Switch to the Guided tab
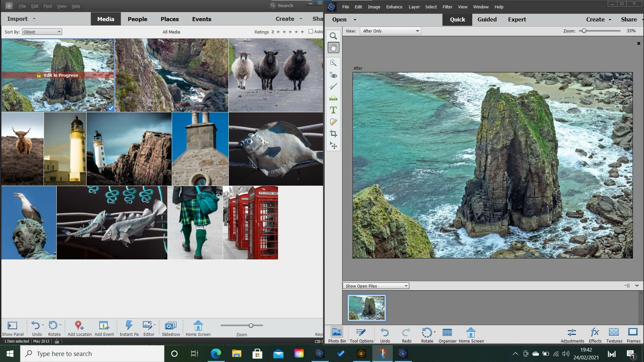This screenshot has height=362, width=644. (487, 19)
